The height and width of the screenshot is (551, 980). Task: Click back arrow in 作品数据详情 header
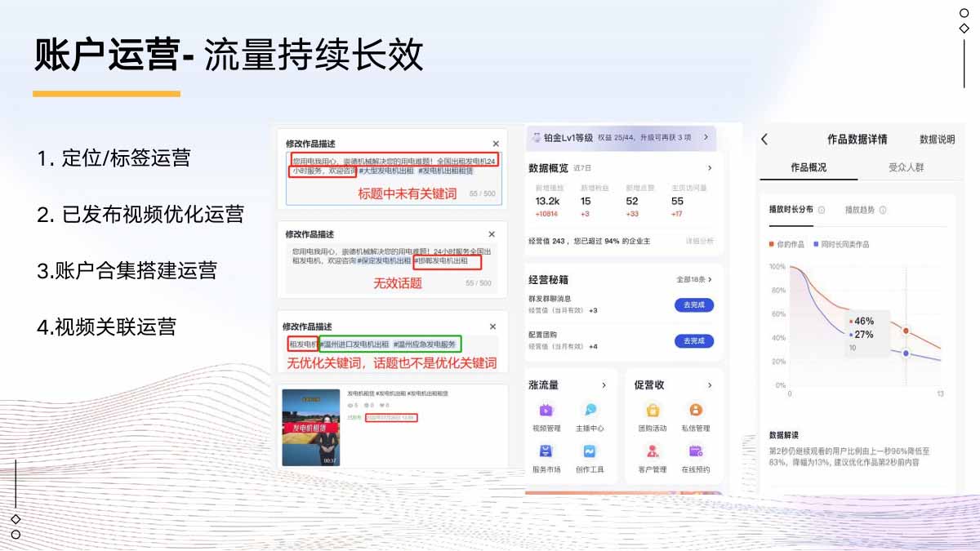764,140
